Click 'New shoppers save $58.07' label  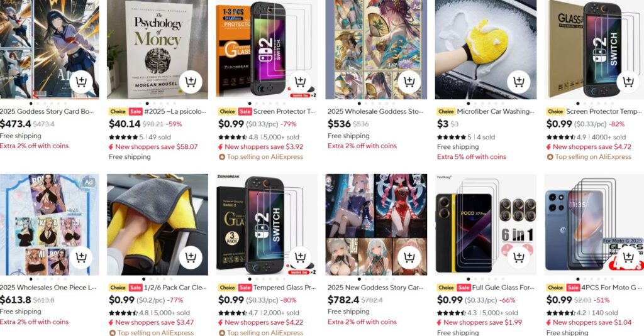[x=156, y=146]
